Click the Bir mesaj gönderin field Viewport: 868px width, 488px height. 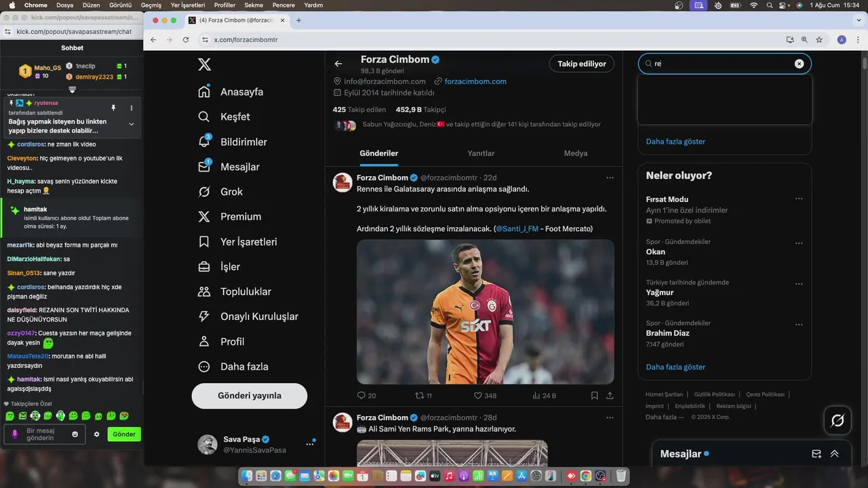(x=45, y=434)
